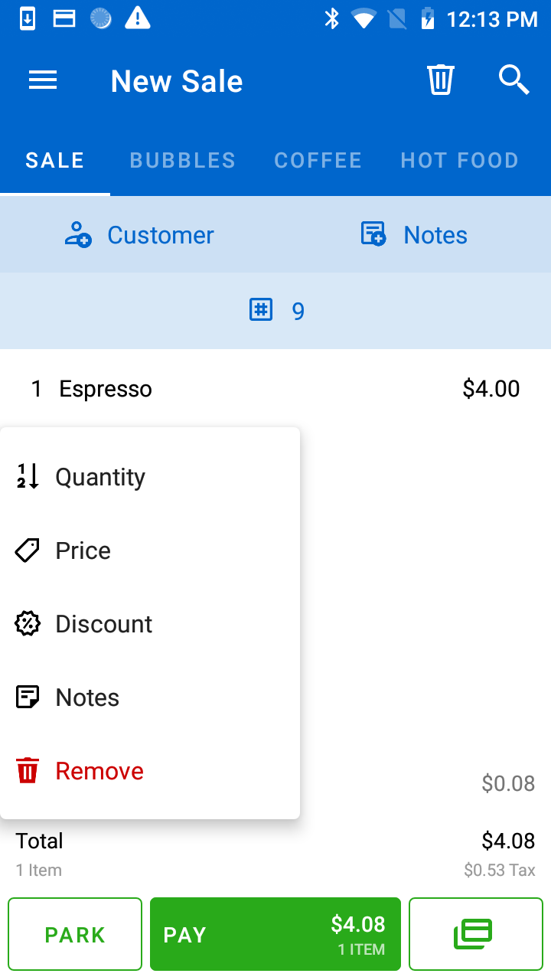551x980 pixels.
Task: Return to the SALE tab
Action: click(54, 160)
